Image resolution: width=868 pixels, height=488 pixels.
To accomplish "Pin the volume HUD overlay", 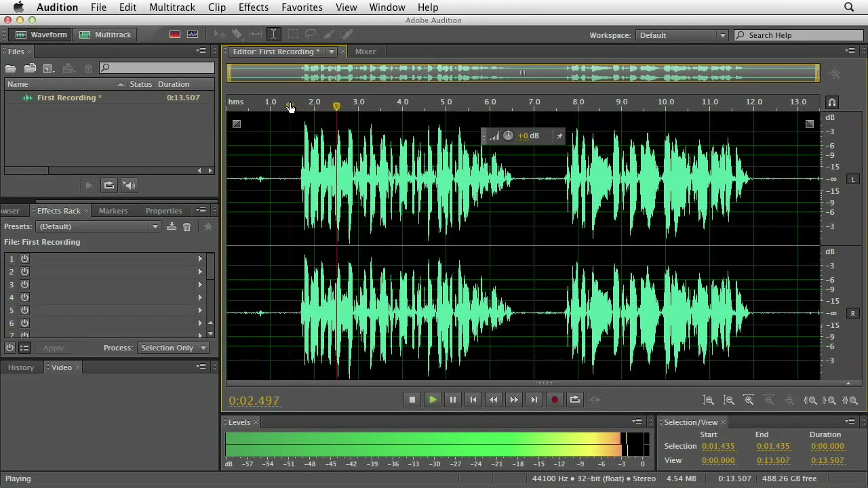I will [x=559, y=136].
